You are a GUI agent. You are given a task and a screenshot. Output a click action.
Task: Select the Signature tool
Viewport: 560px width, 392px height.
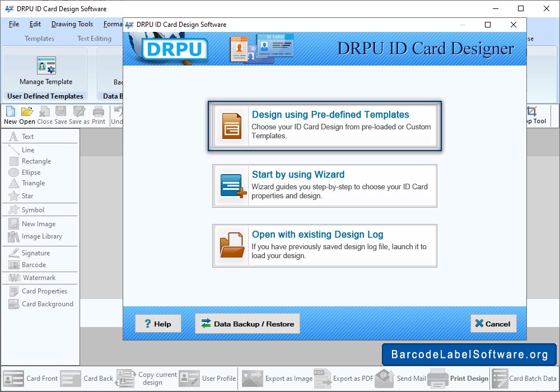[35, 253]
